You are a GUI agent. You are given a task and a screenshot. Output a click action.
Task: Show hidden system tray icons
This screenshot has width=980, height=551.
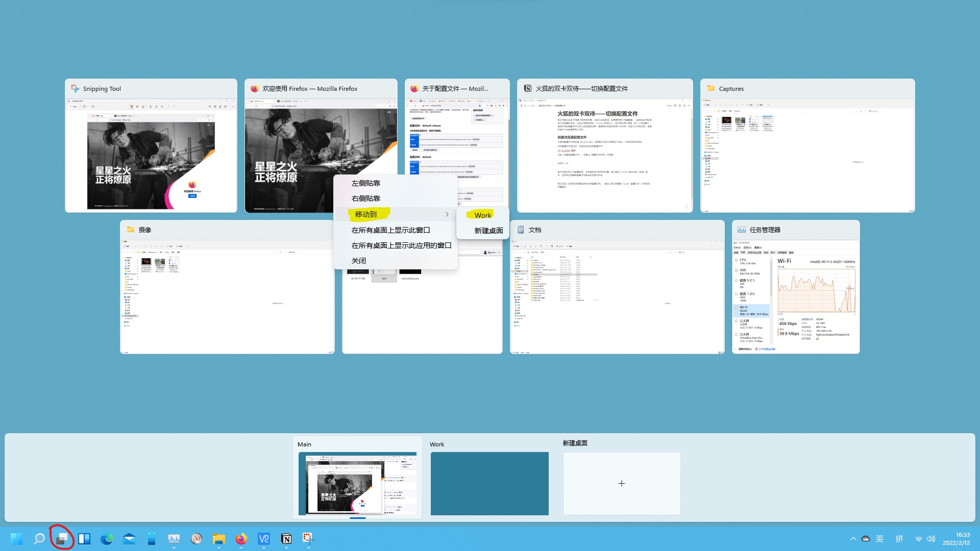[x=853, y=539]
